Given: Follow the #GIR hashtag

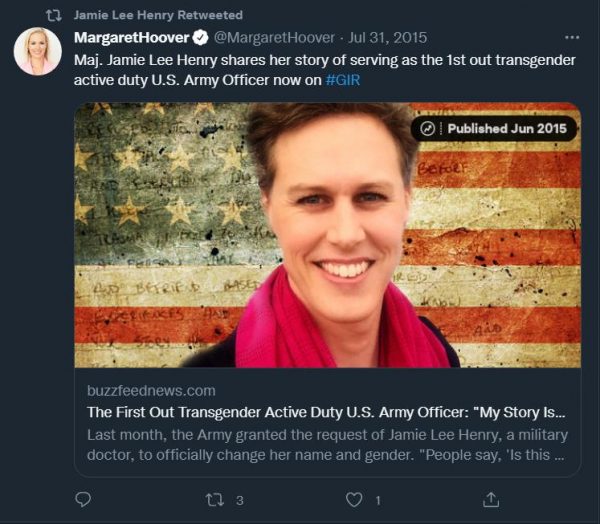Looking at the screenshot, I should tap(343, 80).
